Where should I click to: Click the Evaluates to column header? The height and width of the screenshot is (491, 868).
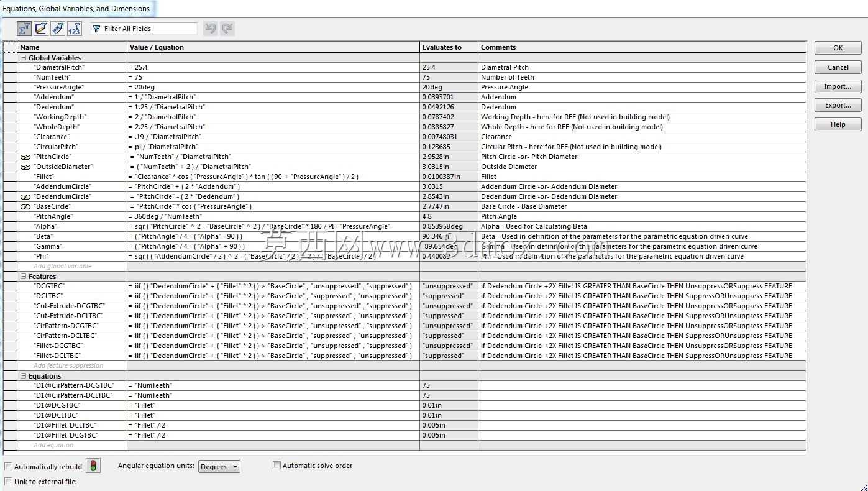(449, 47)
